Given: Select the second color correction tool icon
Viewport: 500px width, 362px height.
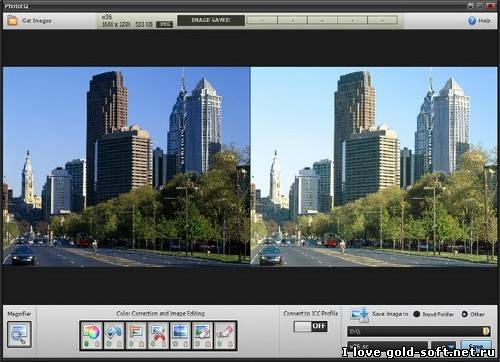Looking at the screenshot, I should pos(114,335).
